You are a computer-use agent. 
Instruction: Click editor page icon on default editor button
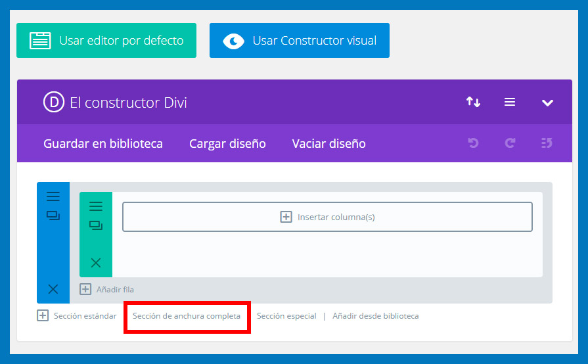coord(40,41)
